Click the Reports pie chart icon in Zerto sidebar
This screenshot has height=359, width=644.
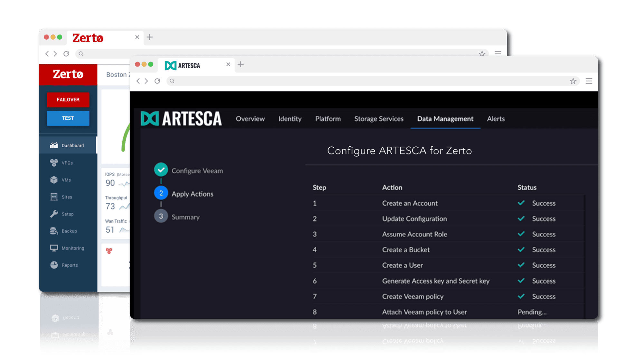click(x=54, y=265)
